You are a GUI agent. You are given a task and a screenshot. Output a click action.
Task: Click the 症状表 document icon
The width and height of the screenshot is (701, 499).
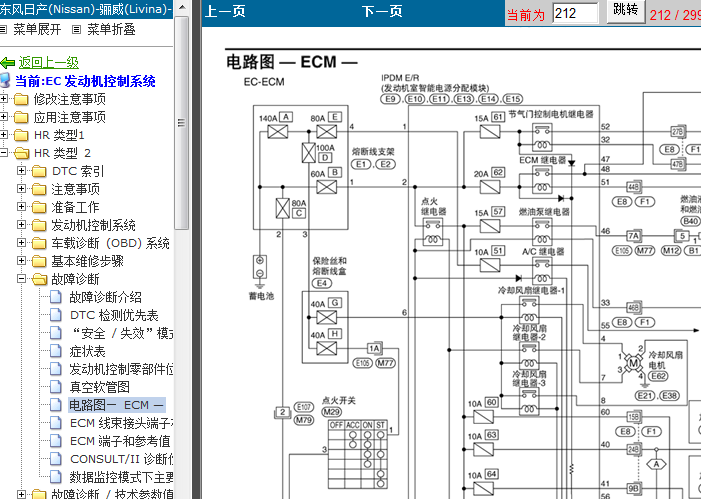(56, 351)
